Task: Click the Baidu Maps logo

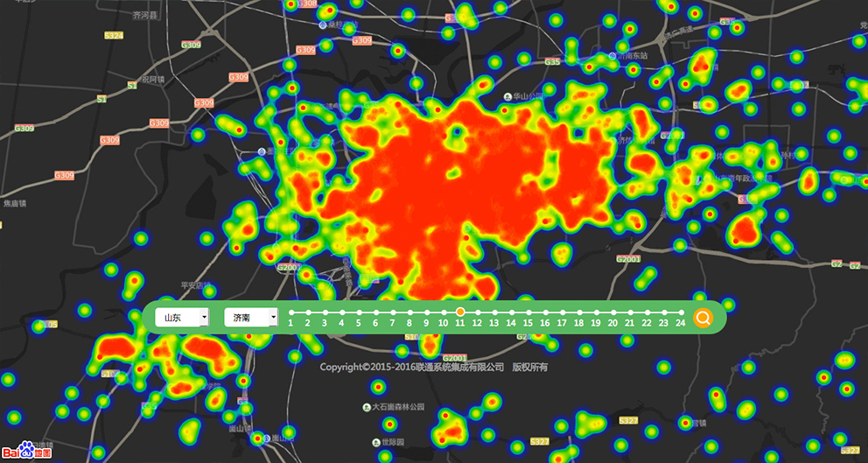Action: [x=26, y=450]
